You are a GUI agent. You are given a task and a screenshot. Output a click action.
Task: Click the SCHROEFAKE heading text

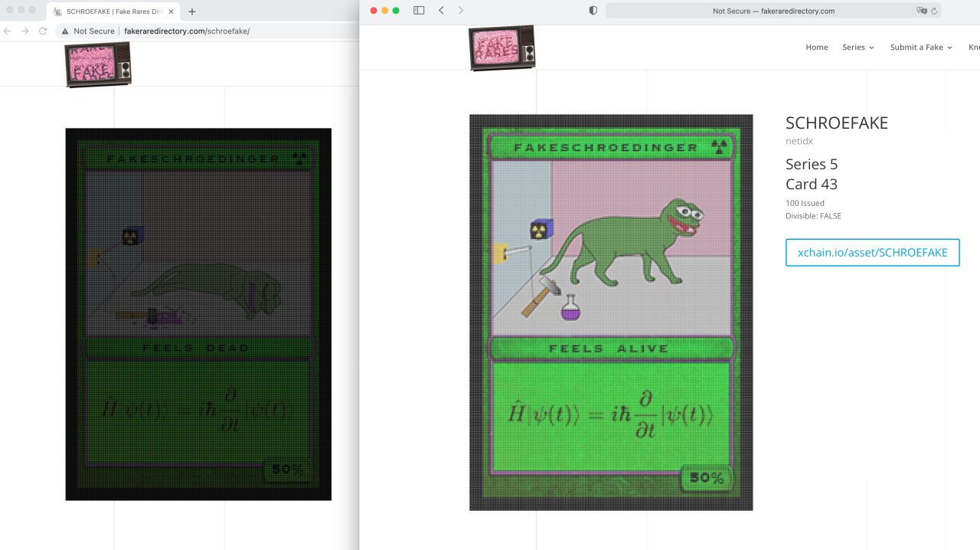coord(837,123)
